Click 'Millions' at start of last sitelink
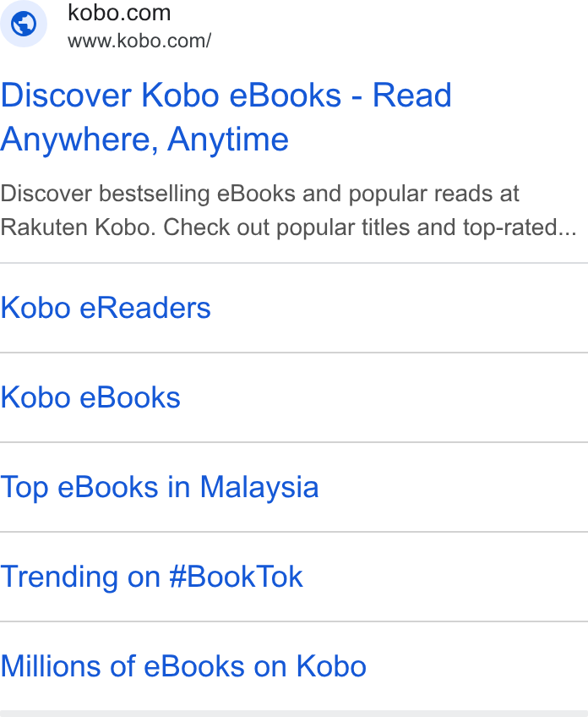This screenshot has height=717, width=588. pos(50,666)
